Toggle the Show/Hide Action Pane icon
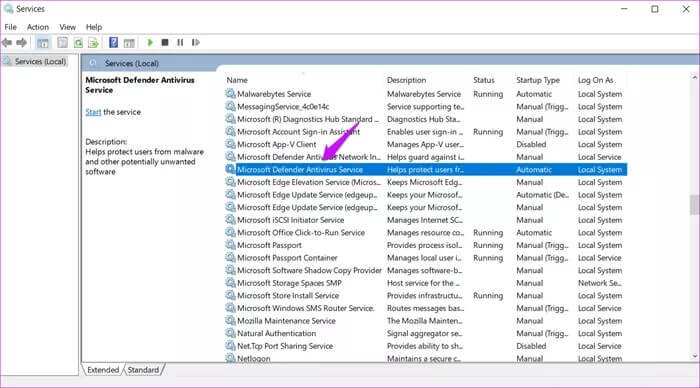Viewport: 700px width, 388px height. pos(129,43)
